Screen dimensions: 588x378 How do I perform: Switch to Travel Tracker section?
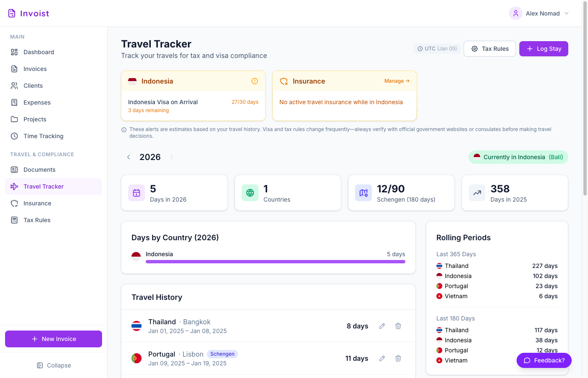point(43,186)
